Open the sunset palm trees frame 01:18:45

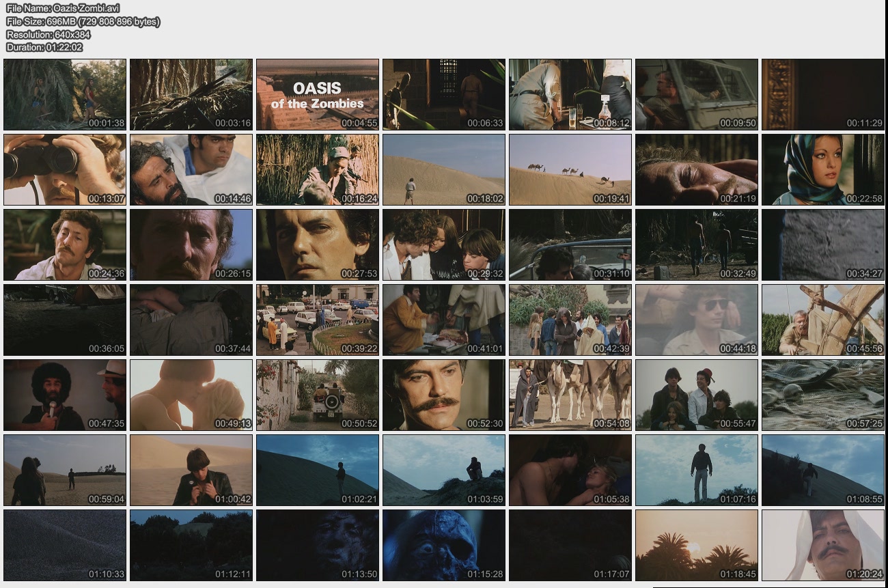point(697,545)
